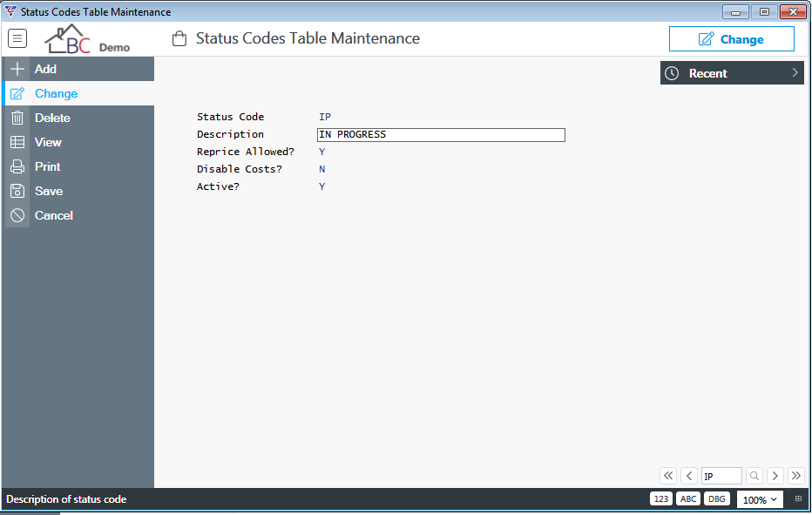Click the Change button at top right
The width and height of the screenshot is (812, 515).
click(731, 39)
